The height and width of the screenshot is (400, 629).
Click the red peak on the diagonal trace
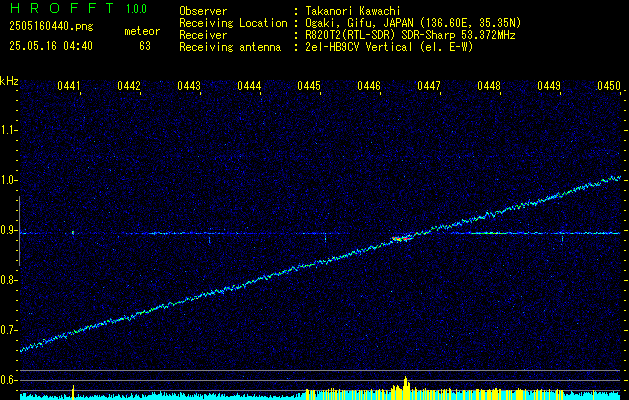tap(402, 239)
